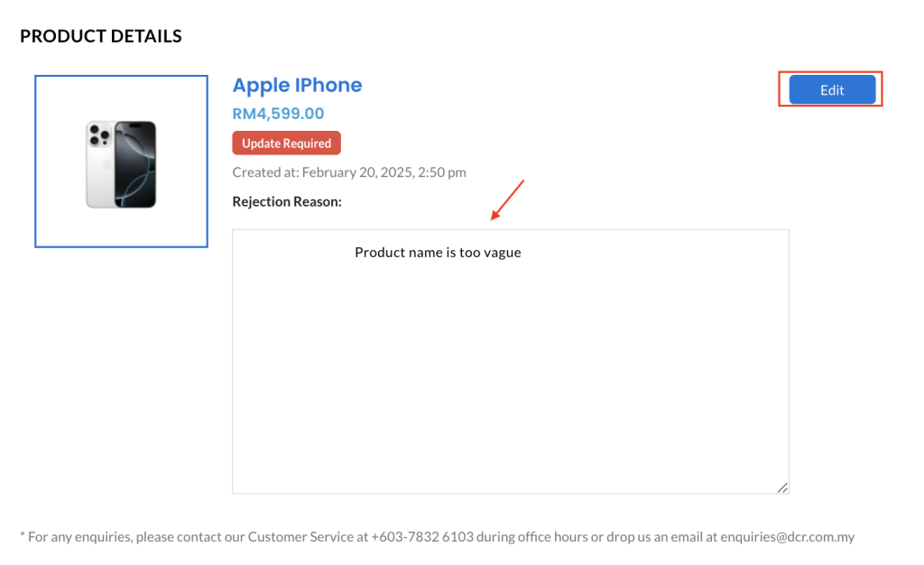Screen dimensions: 924x565
Task: Click the Created at timestamp line
Action: click(349, 172)
